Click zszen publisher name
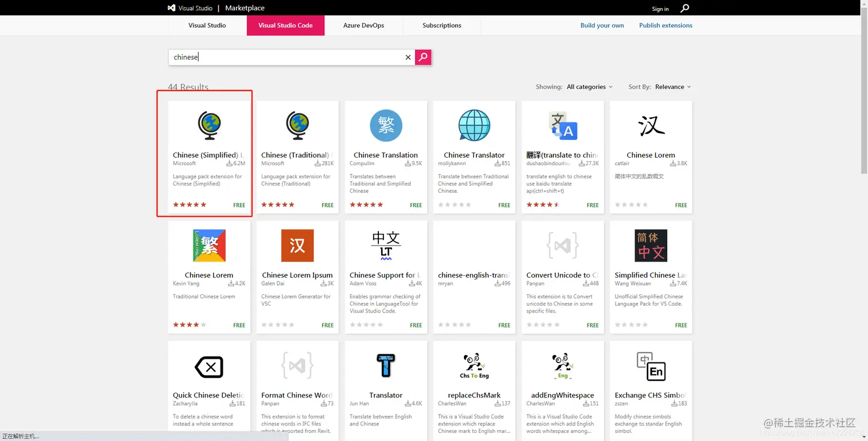The image size is (868, 441). pos(622,404)
